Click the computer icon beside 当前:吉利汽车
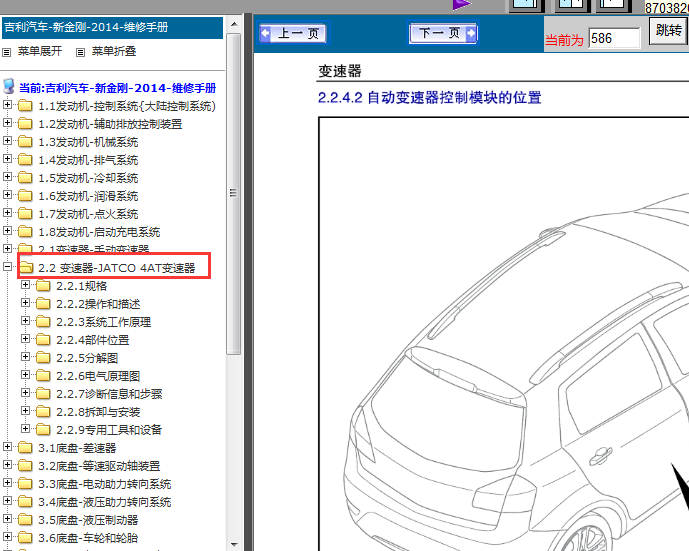 click(x=9, y=87)
